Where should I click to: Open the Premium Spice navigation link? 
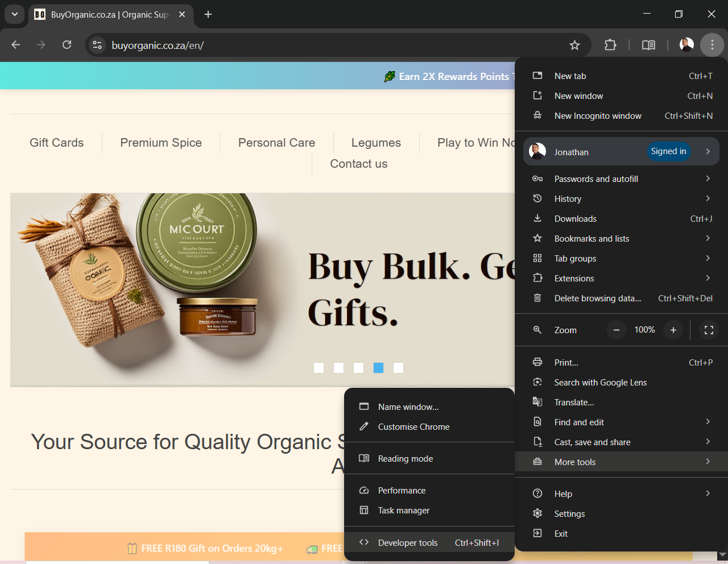161,142
